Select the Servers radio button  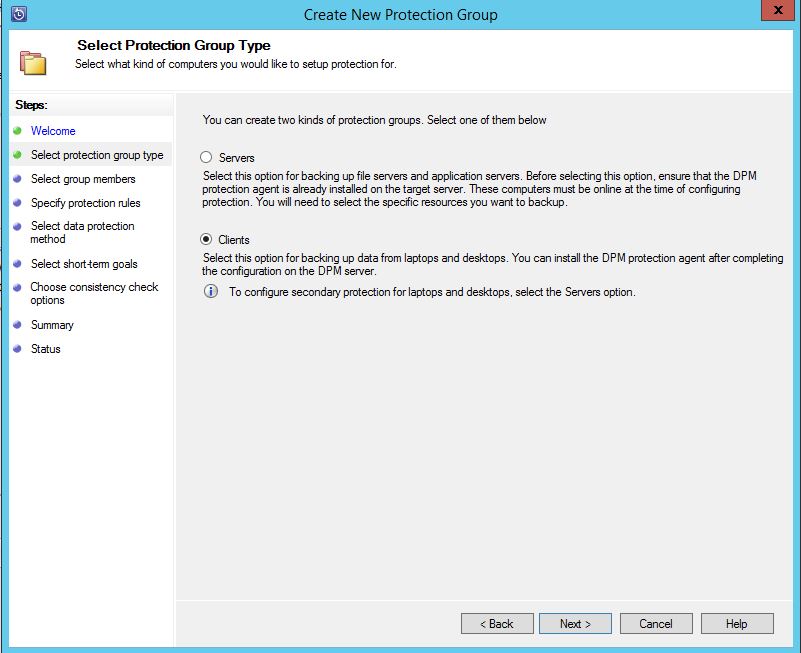point(207,158)
